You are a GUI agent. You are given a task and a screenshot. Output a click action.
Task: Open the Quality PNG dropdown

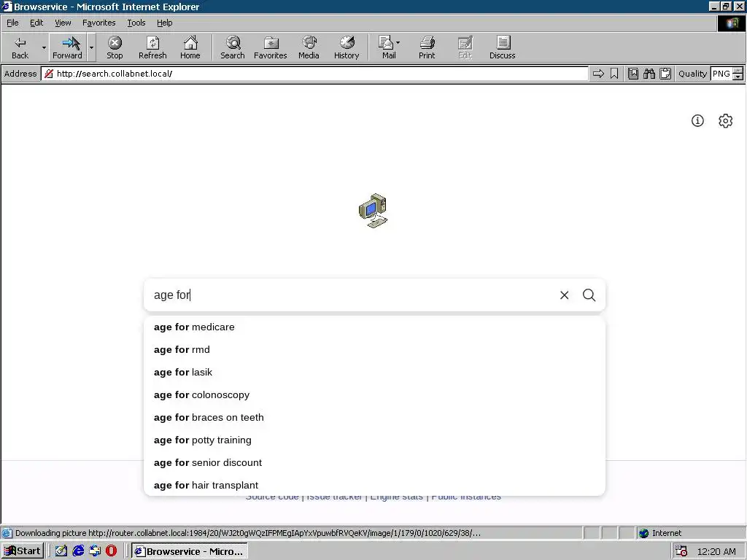738,74
